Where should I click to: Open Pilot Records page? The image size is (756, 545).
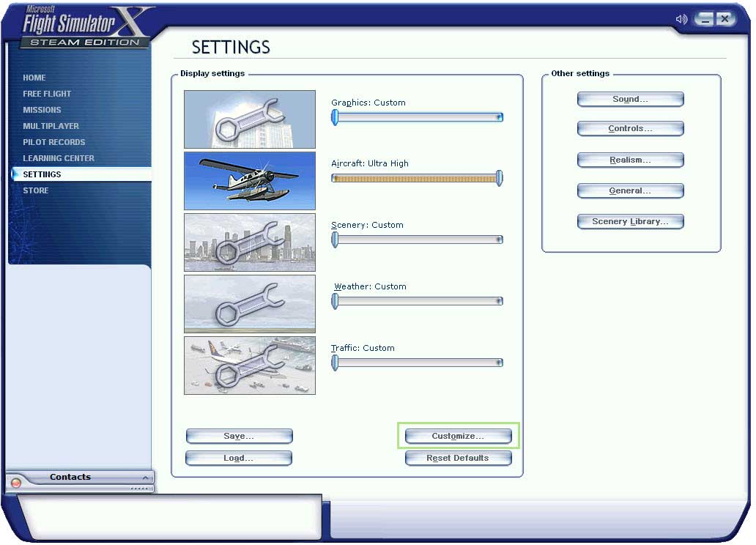point(54,142)
